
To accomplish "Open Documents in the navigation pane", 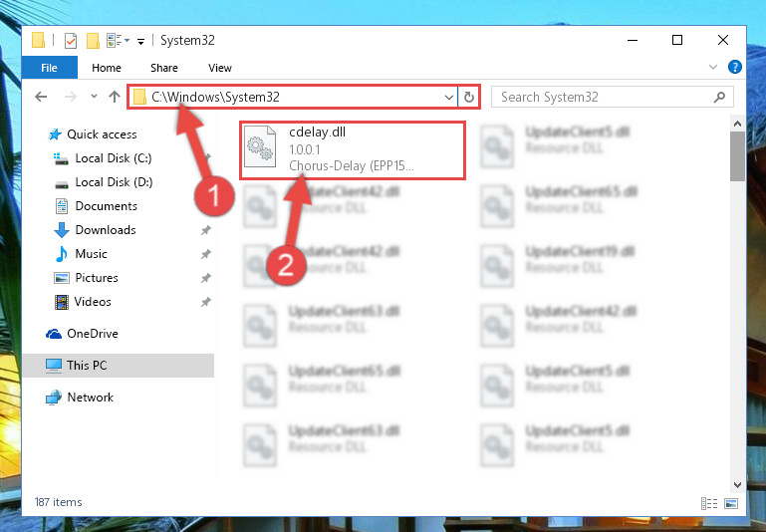I will click(106, 206).
